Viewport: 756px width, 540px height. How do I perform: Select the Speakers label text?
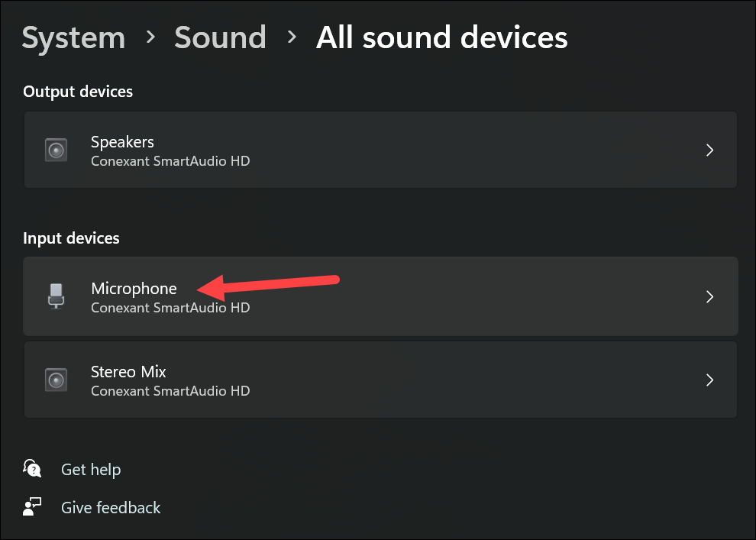coord(122,142)
